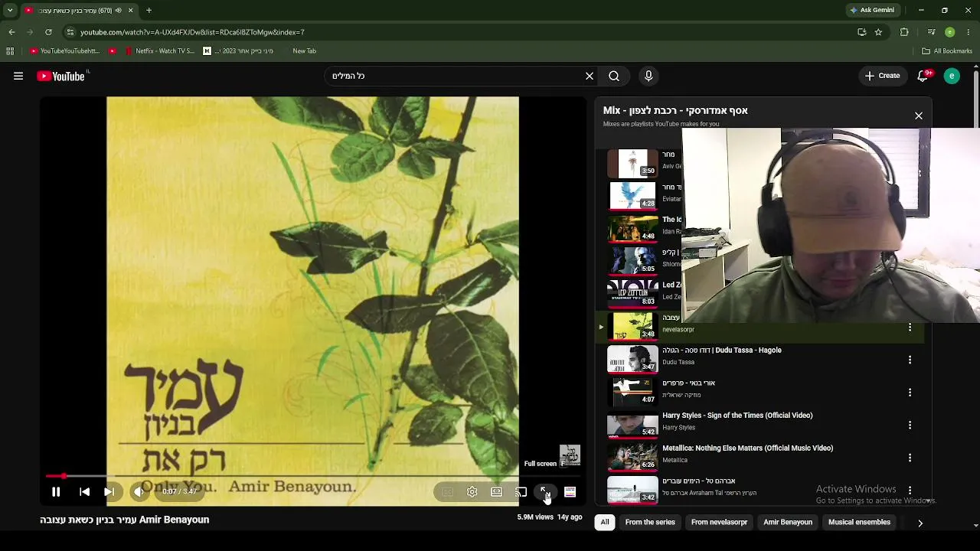Open Chrome profile avatar
Image resolution: width=980 pixels, height=551 pixels.
click(950, 32)
